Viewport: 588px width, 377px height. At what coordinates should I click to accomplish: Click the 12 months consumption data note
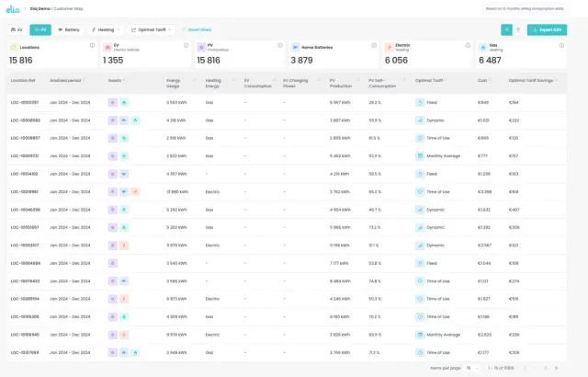pos(525,8)
